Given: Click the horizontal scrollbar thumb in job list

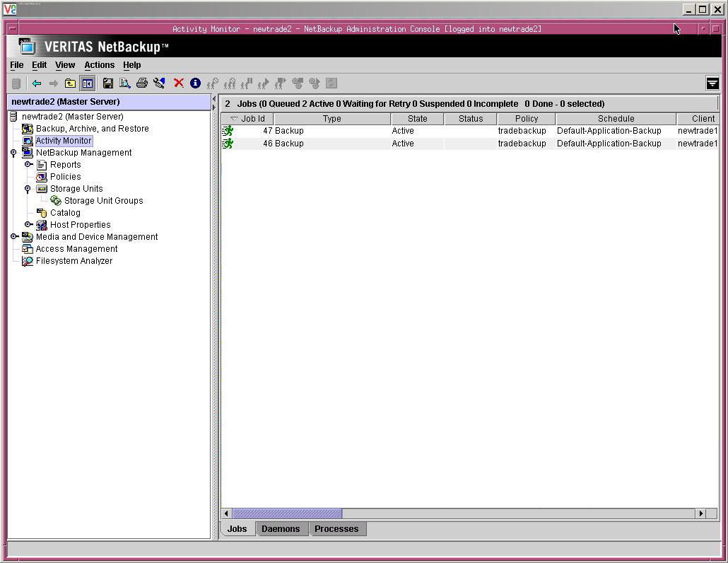Looking at the screenshot, I should click(287, 513).
